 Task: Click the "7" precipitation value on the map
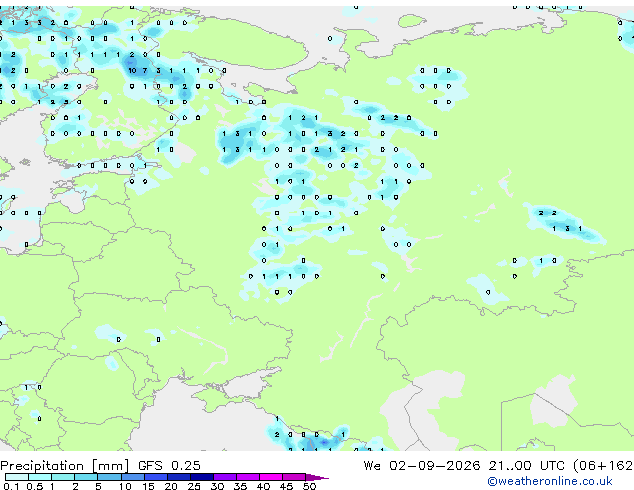(145, 70)
